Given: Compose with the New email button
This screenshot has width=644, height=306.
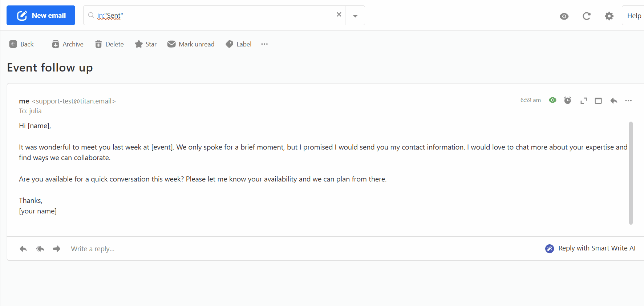Looking at the screenshot, I should 41,15.
